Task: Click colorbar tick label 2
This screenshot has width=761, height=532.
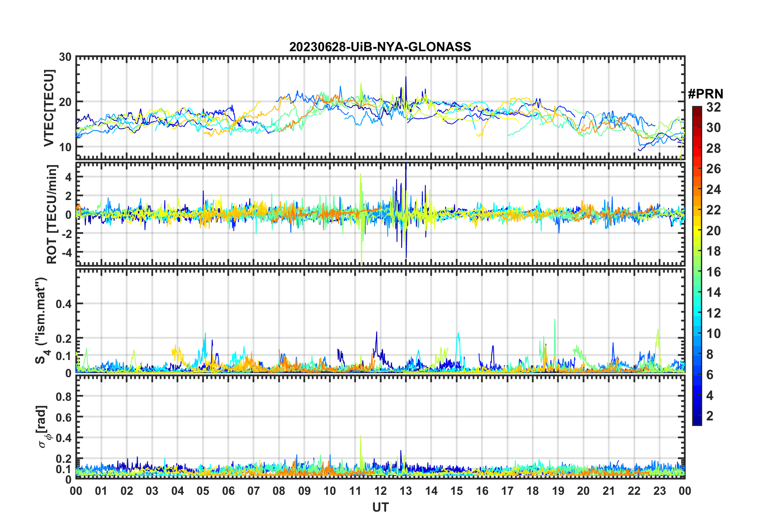Action: point(710,416)
